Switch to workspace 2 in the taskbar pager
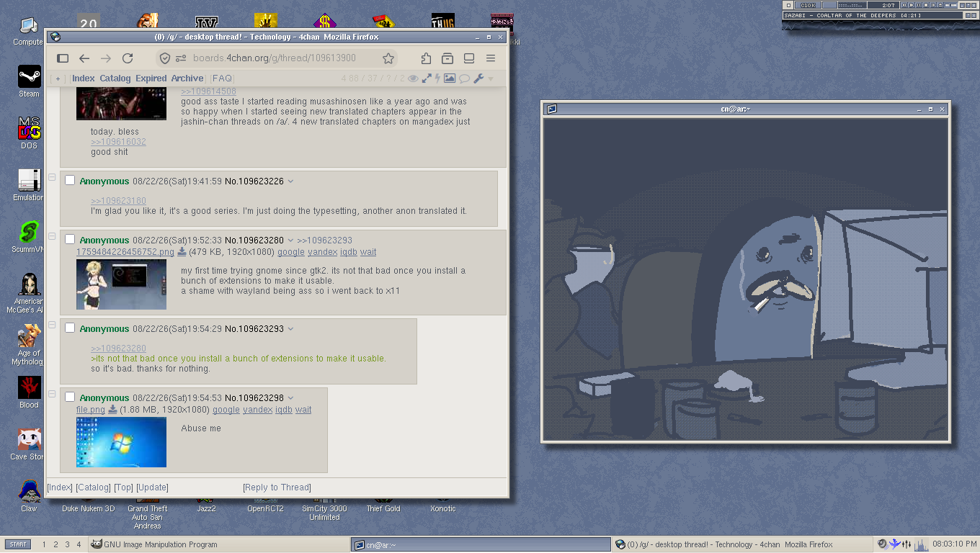This screenshot has width=980, height=553. 55,544
